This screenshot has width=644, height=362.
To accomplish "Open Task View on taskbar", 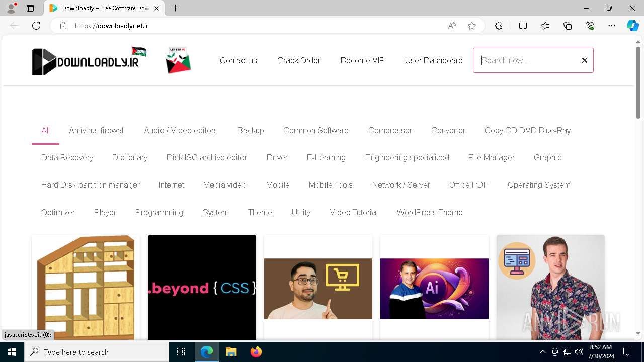I will (181, 352).
